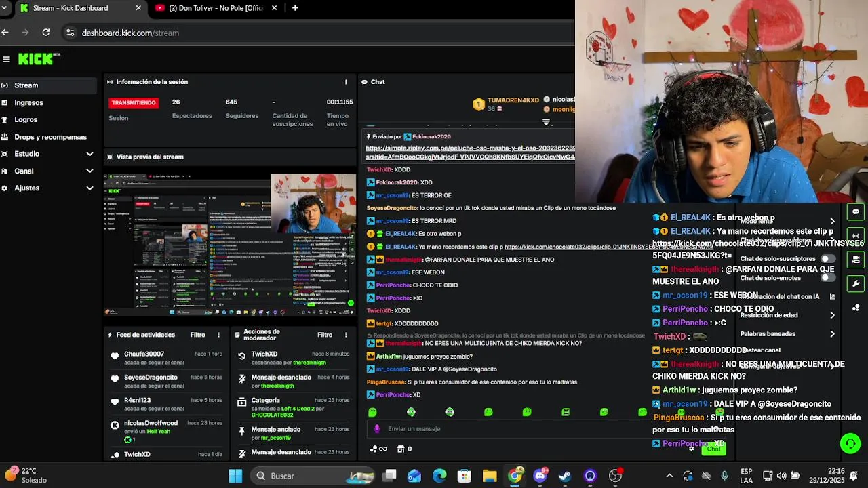Open site information icon in address bar

coord(70,33)
